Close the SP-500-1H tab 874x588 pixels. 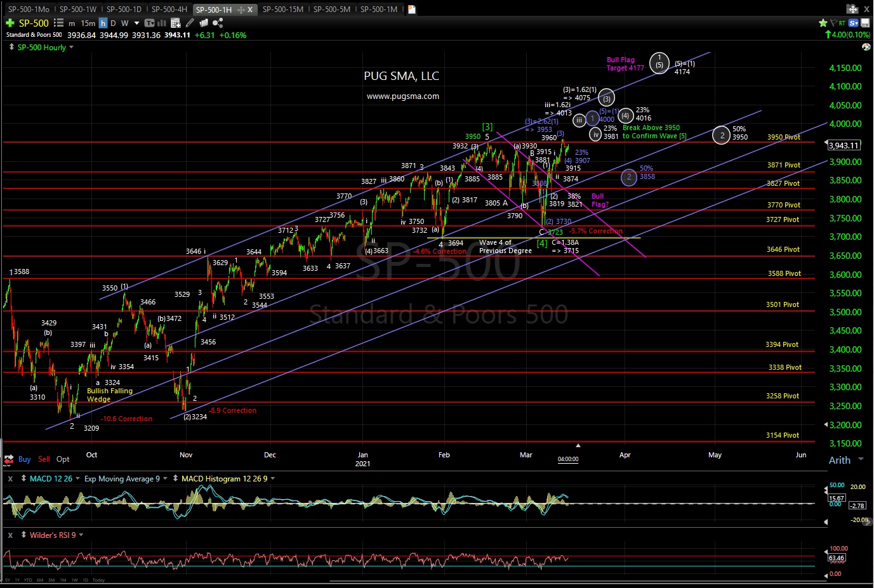(250, 10)
